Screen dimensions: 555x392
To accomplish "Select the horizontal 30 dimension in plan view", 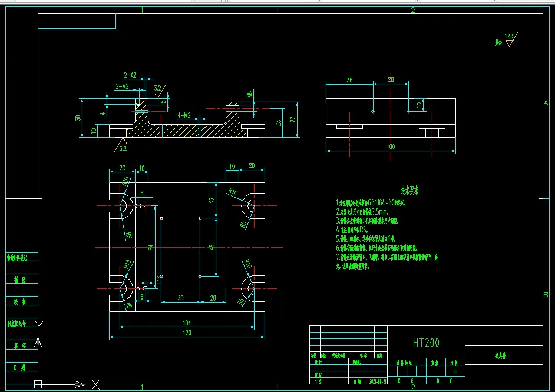I will coord(180,298).
